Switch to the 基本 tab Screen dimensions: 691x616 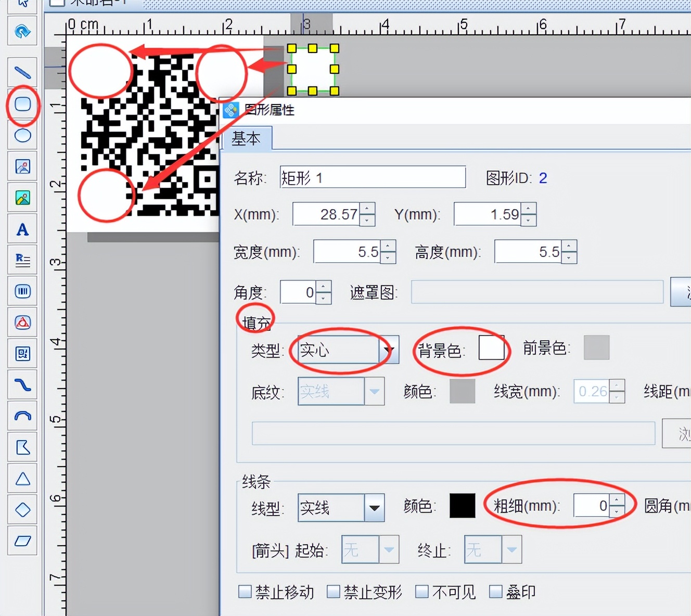coord(247,139)
